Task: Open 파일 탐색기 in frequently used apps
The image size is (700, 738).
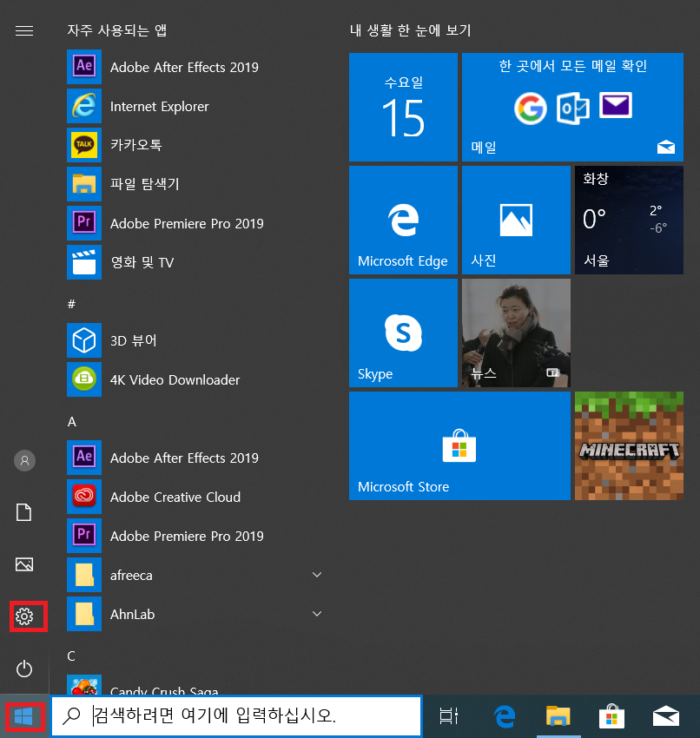Action: [195, 184]
